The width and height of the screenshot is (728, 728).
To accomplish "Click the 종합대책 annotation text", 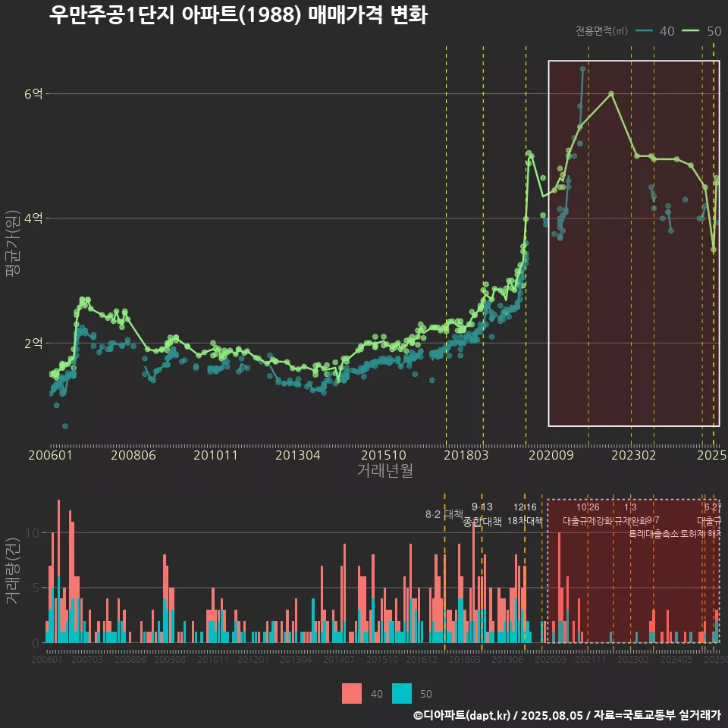I will [x=482, y=522].
